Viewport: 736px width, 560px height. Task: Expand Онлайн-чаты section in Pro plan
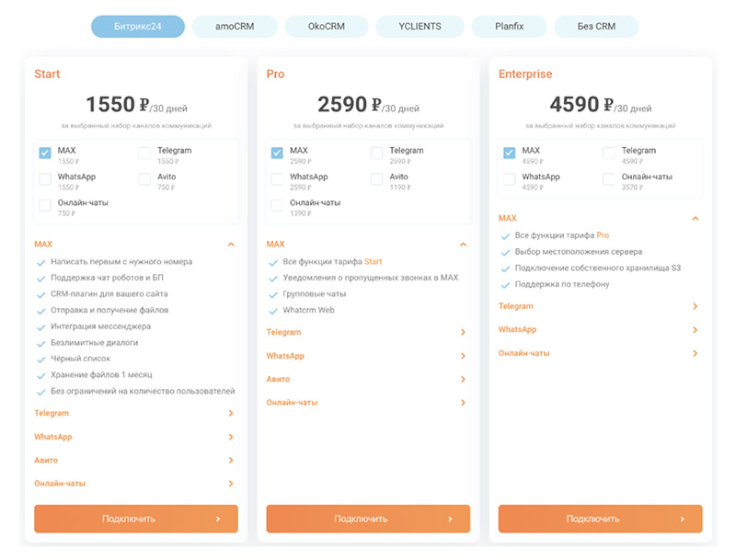tap(463, 403)
